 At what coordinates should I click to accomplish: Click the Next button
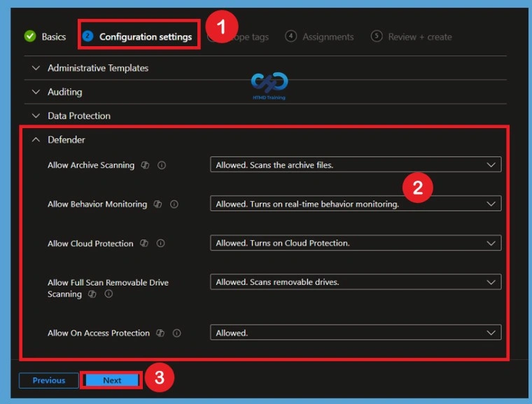tap(112, 380)
